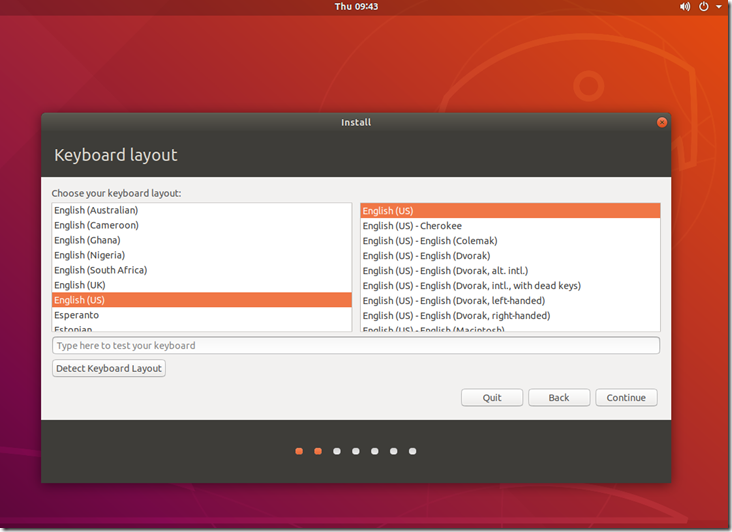Choose English (US) - Cherokee variant

pos(510,226)
